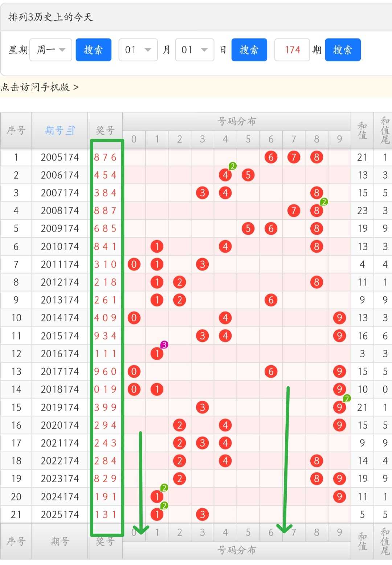Click the top 号码分布 header
Screen dimensions: 392x565
(x=237, y=121)
